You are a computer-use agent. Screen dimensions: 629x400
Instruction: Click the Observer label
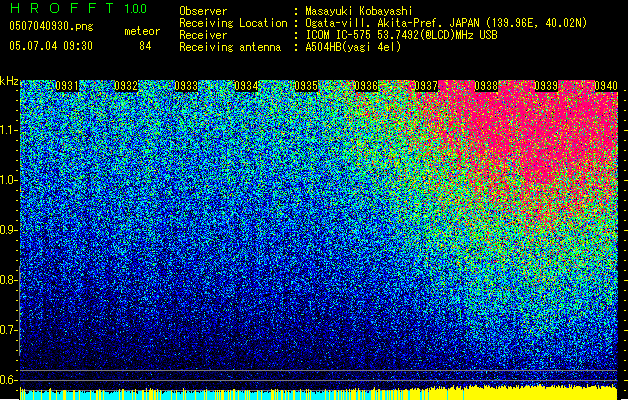[x=203, y=11]
